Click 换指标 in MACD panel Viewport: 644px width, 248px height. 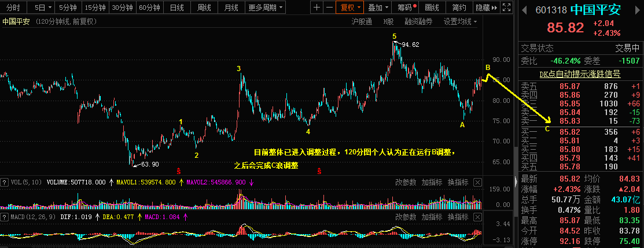pyautogui.click(x=458, y=217)
